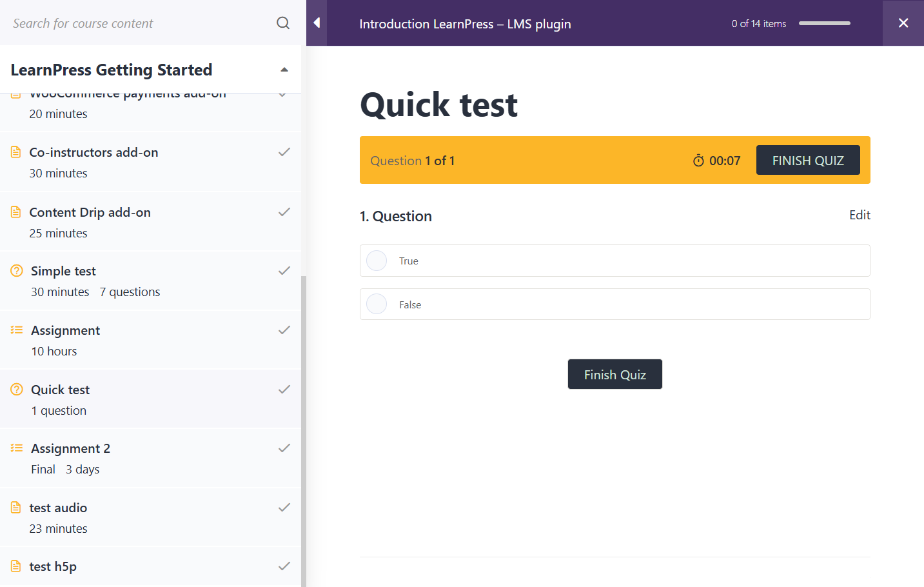Open the test h5p lesson
The width and height of the screenshot is (924, 587).
53,566
